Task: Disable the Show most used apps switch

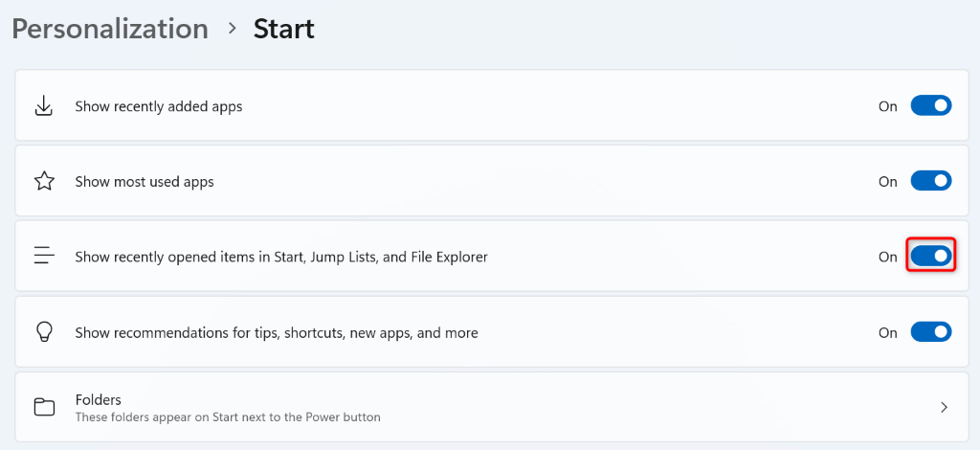Action: [930, 181]
